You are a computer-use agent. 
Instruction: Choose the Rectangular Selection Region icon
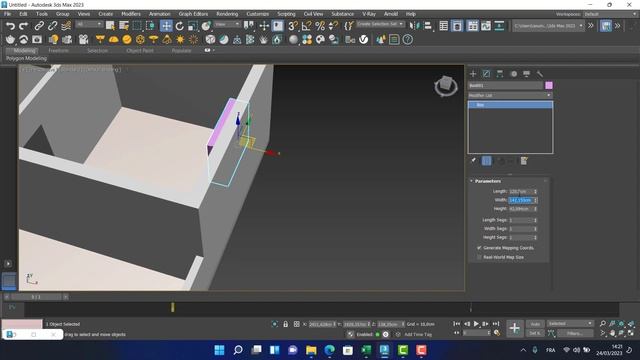137,26
